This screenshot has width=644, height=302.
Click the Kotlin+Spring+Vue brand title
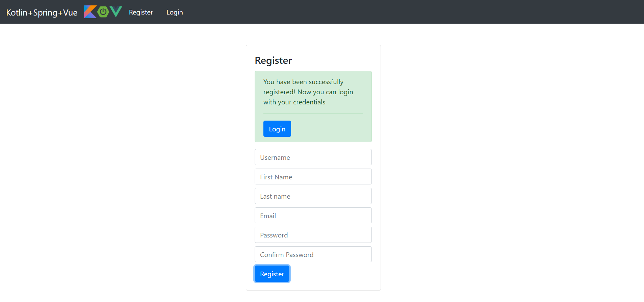pos(42,12)
